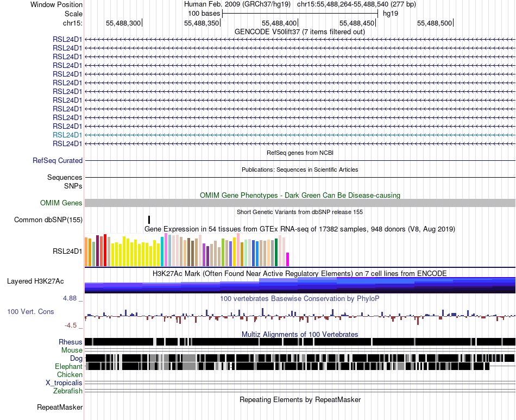Open the H3K27Ac Mark track title
Viewport: 516px width, 420px height.
click(x=300, y=273)
